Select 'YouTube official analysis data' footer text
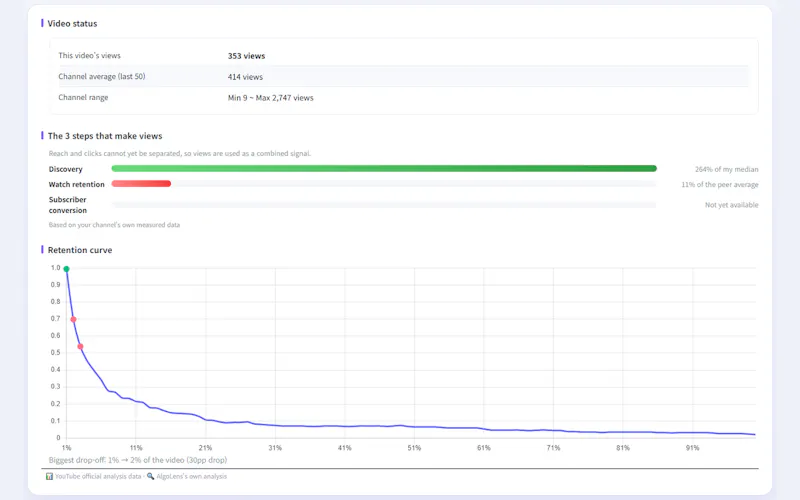 coord(98,477)
